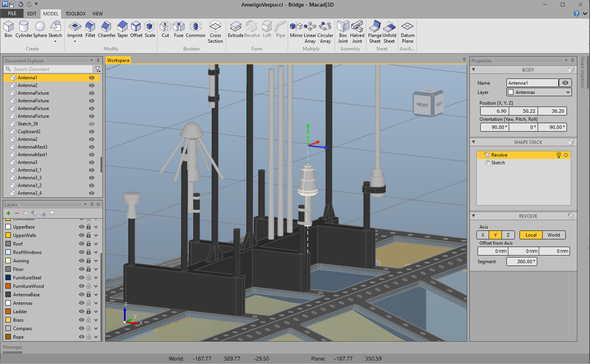
Task: Toggle visibility of the Roof layer
Action: [x=81, y=244]
